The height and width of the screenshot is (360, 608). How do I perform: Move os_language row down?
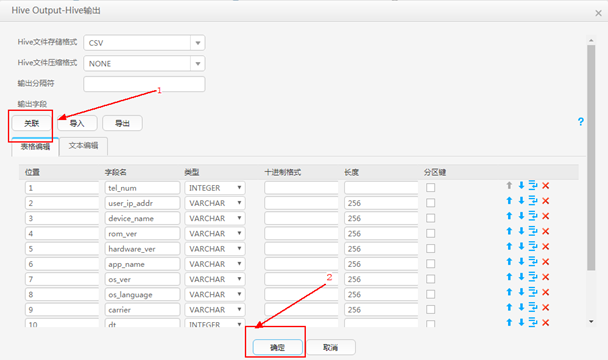coord(522,292)
